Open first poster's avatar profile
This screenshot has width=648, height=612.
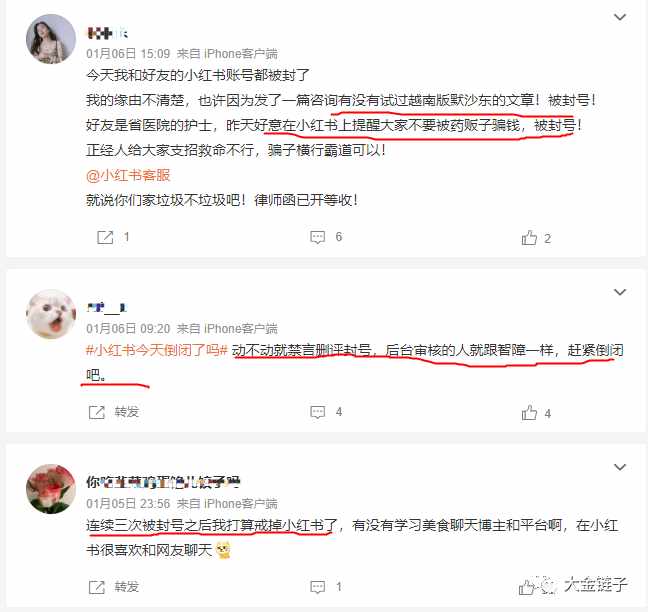51,38
